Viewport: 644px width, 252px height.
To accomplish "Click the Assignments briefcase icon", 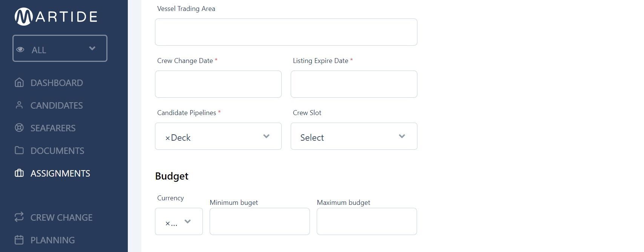I will point(19,173).
